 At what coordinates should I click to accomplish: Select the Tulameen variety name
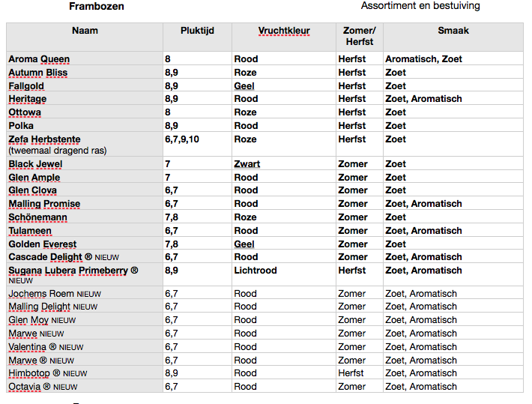pyautogui.click(x=30, y=231)
